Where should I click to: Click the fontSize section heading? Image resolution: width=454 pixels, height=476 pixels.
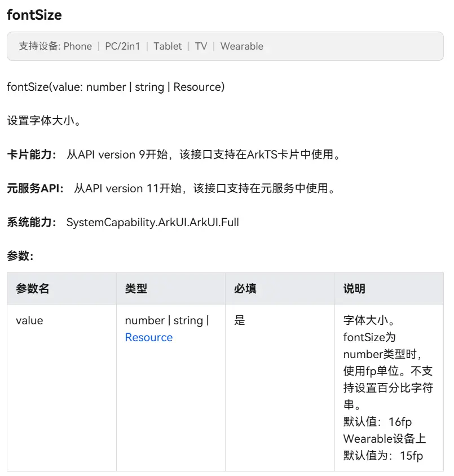[34, 15]
